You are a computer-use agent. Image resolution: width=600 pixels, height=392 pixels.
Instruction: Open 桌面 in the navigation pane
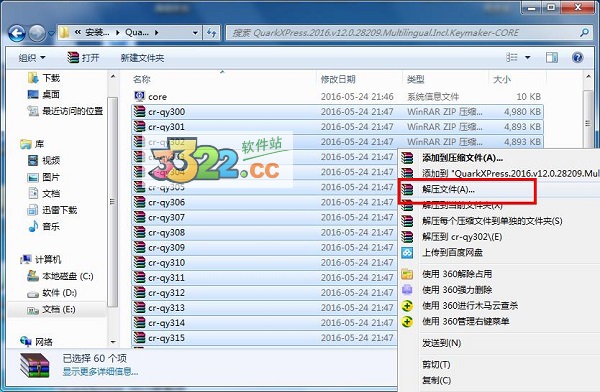point(44,94)
